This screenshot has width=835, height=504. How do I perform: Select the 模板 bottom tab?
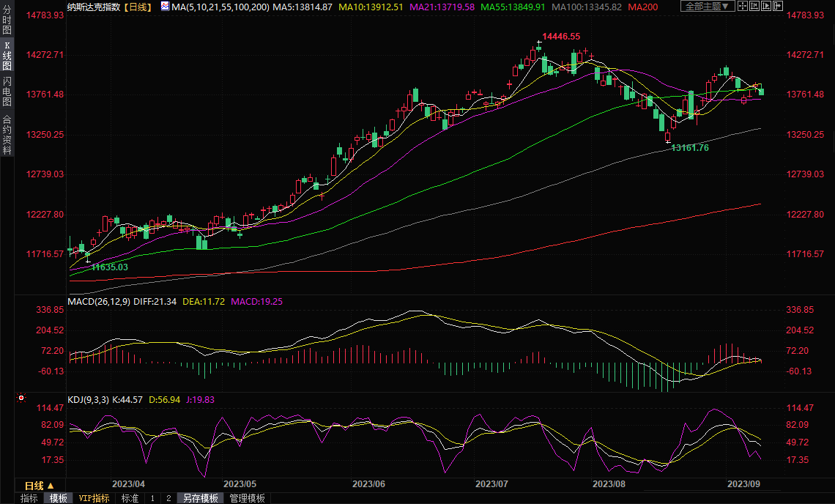[x=59, y=498]
